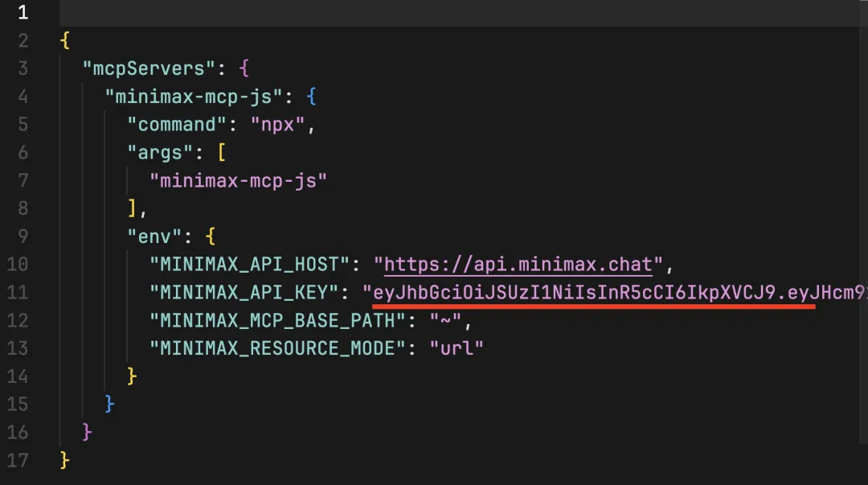Click the API key value starting with eyJhbGci

tap(615, 292)
